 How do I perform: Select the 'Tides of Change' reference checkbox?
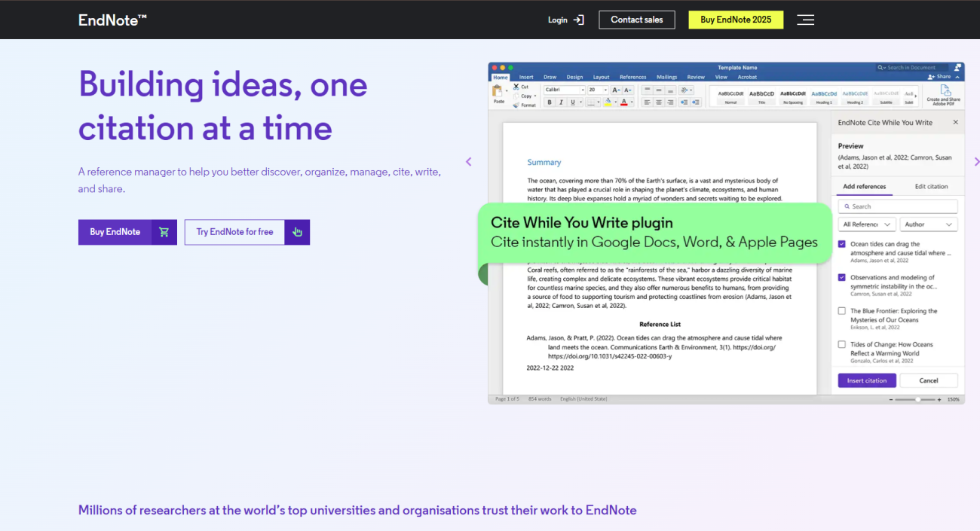pyautogui.click(x=841, y=344)
